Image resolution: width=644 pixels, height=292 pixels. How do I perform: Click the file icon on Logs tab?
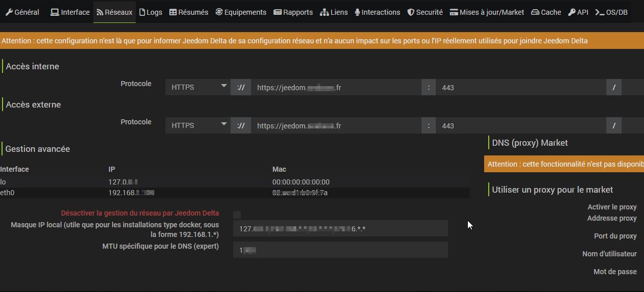tap(142, 12)
